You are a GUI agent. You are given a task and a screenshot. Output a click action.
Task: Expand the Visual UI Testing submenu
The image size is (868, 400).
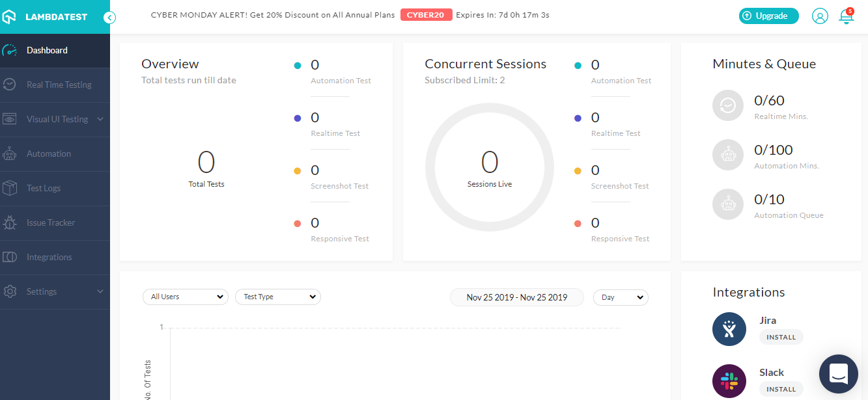coord(100,120)
